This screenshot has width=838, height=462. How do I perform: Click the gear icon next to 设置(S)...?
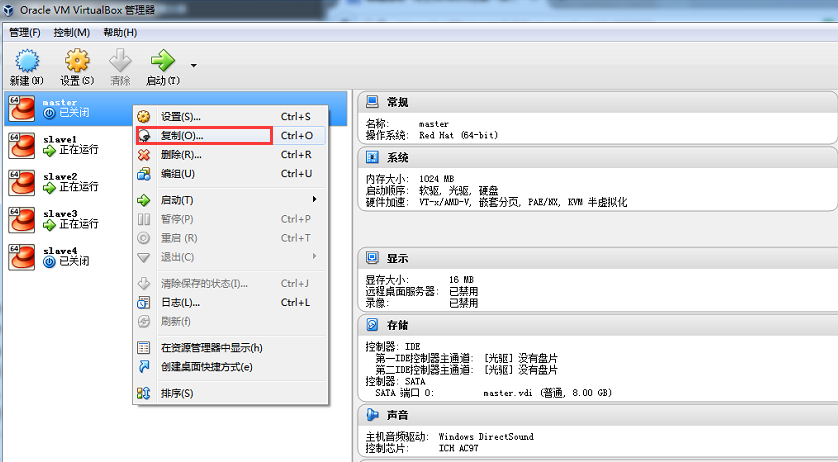point(144,117)
